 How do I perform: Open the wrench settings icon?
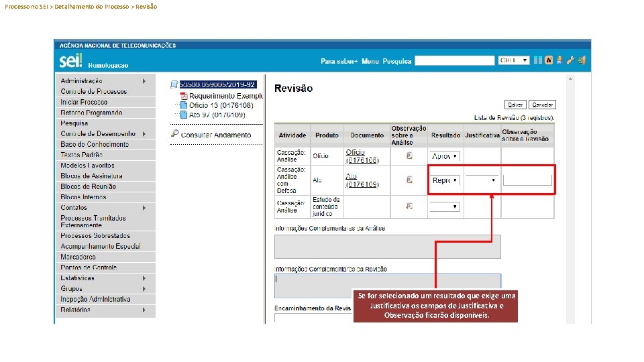570,60
